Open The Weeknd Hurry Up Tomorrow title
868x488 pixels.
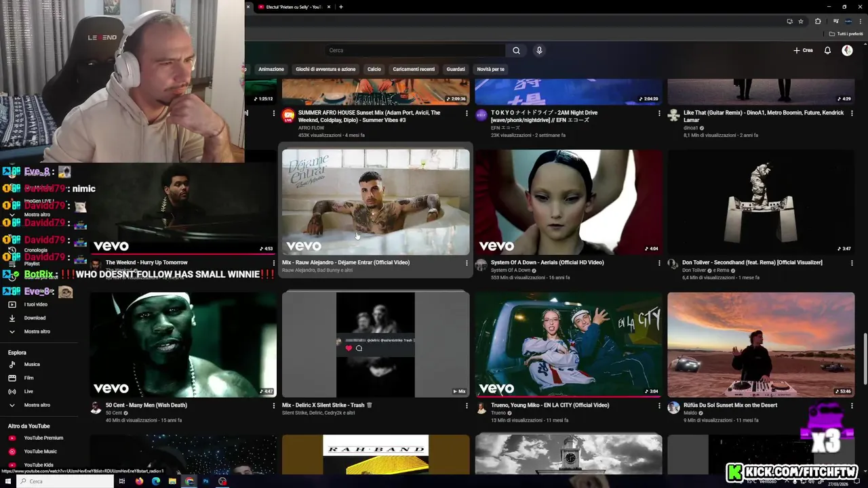146,262
